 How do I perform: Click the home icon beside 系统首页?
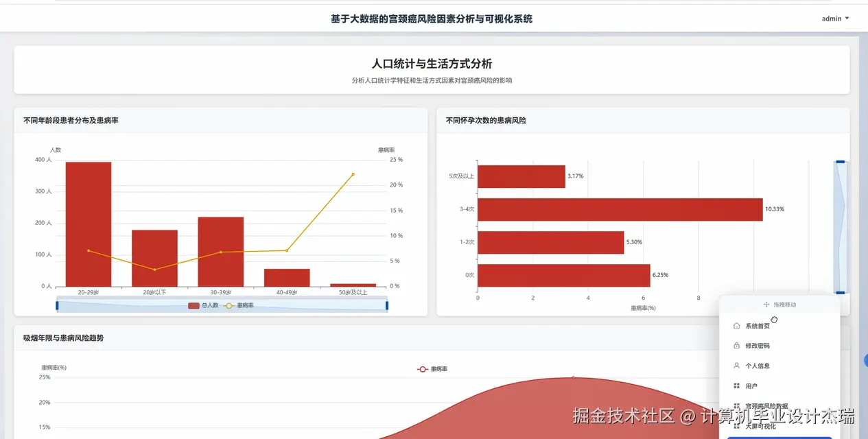[736, 326]
